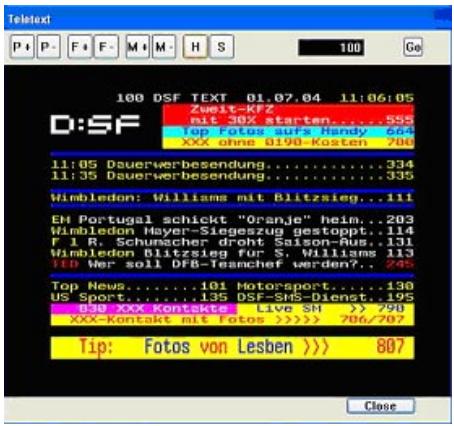Click the M+ toolbar button
Image resolution: width=454 pixels, height=426 pixels.
[138, 47]
